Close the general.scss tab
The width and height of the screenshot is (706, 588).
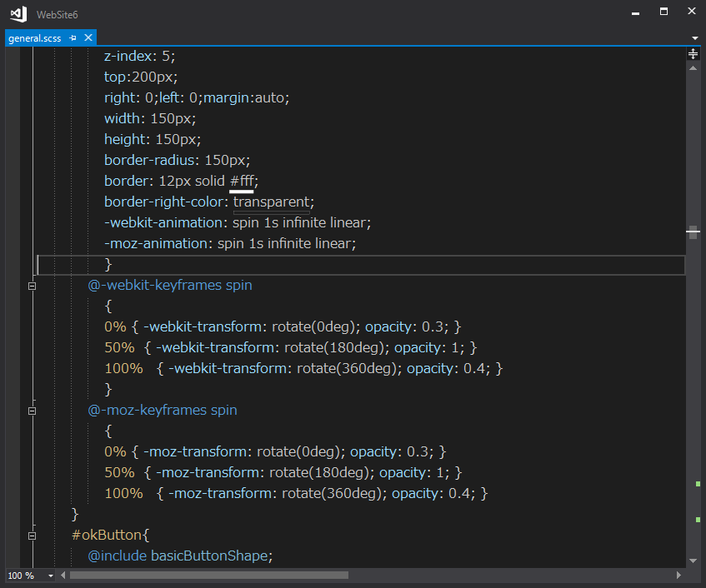tap(88, 38)
